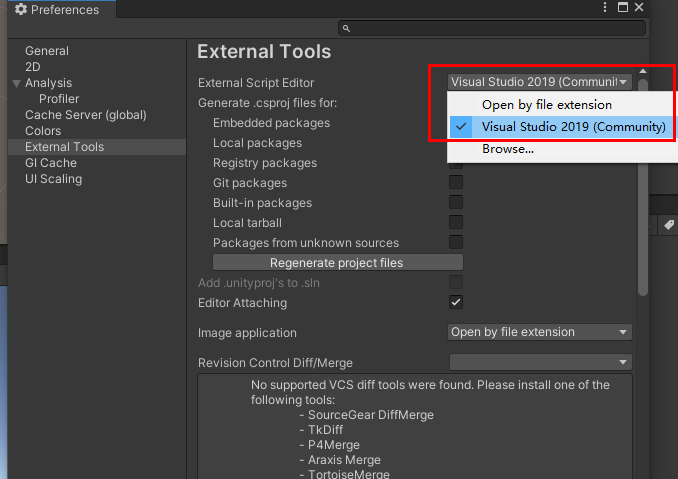Collapse the Analysis tree node
Image resolution: width=678 pixels, height=479 pixels.
(16, 83)
